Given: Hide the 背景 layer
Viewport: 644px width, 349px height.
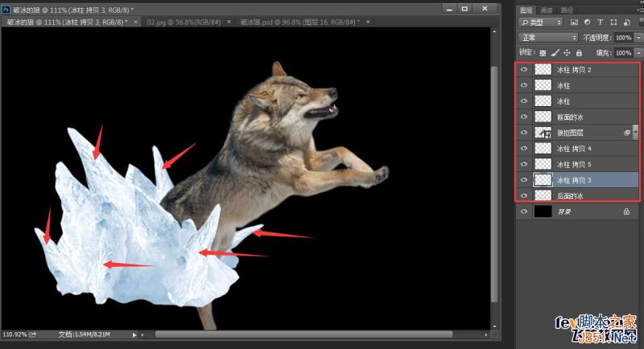Looking at the screenshot, I should [x=524, y=211].
